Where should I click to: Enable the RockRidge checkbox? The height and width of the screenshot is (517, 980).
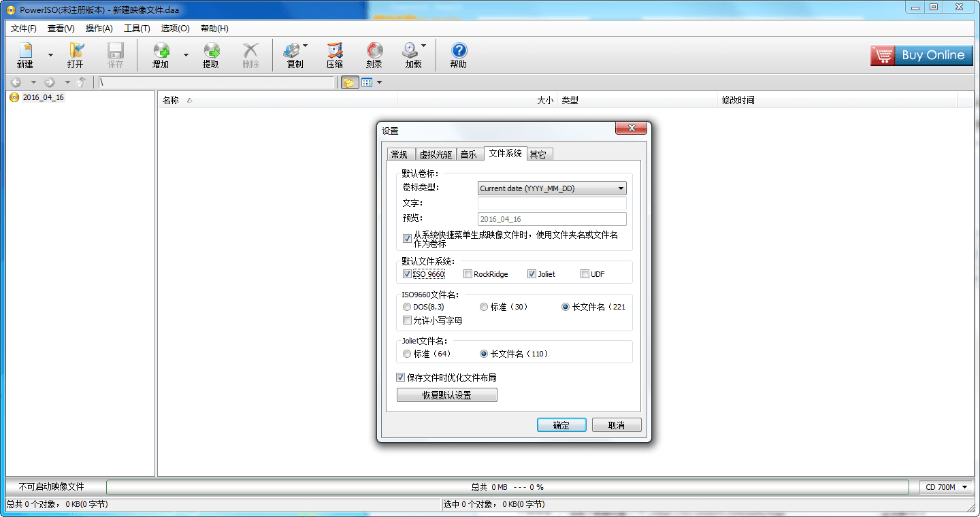pyautogui.click(x=468, y=274)
